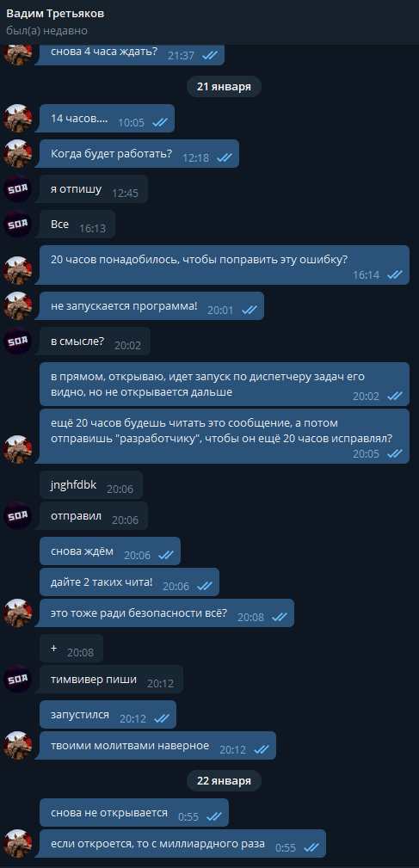
Task: Click SOA avatar beside 'тимвивер пиши' message
Action: (18, 679)
